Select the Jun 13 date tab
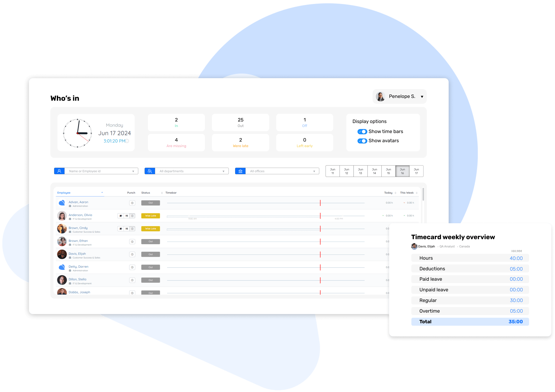 point(360,171)
